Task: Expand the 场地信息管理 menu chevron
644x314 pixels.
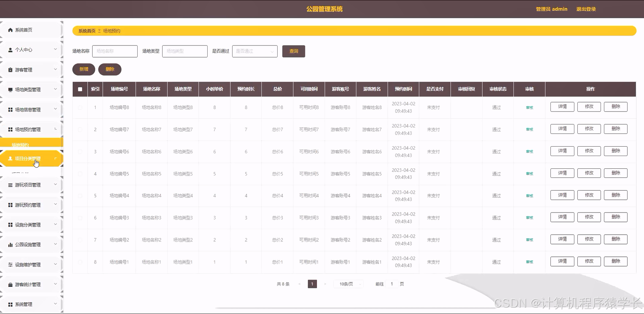Action: (x=56, y=109)
